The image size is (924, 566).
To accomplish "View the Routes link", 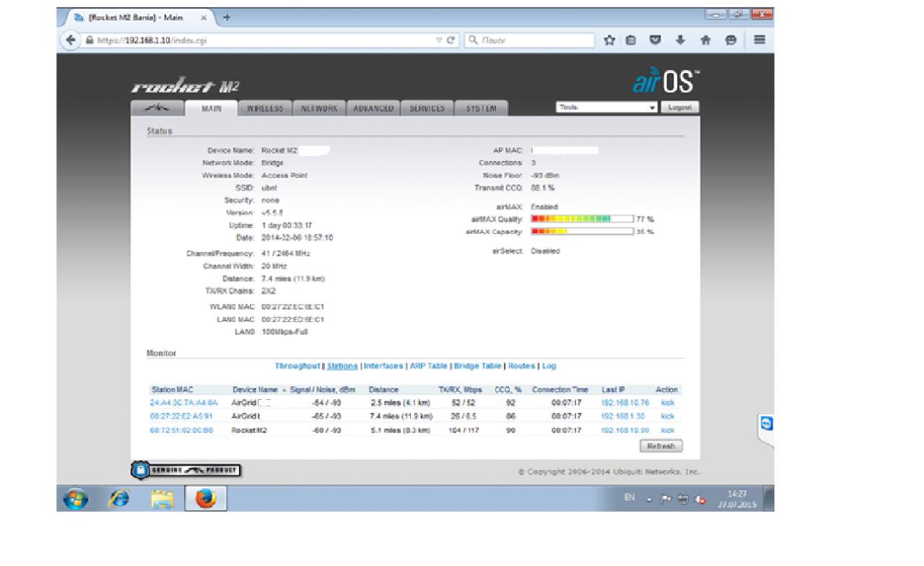I will pyautogui.click(x=521, y=366).
